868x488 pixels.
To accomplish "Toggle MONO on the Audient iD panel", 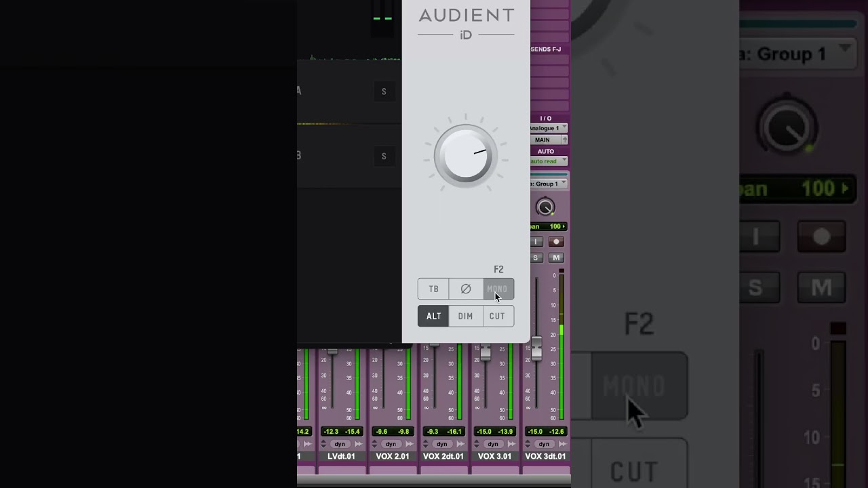I will click(498, 289).
